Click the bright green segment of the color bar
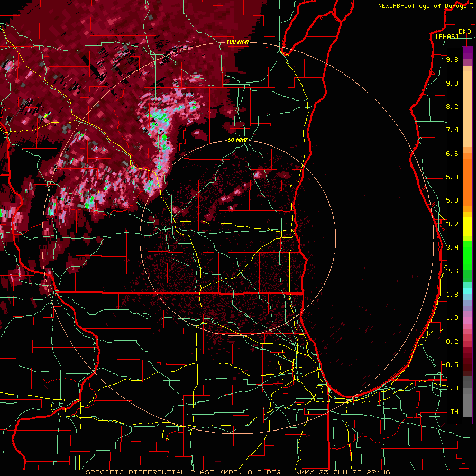476x476 pixels. pos(467,255)
